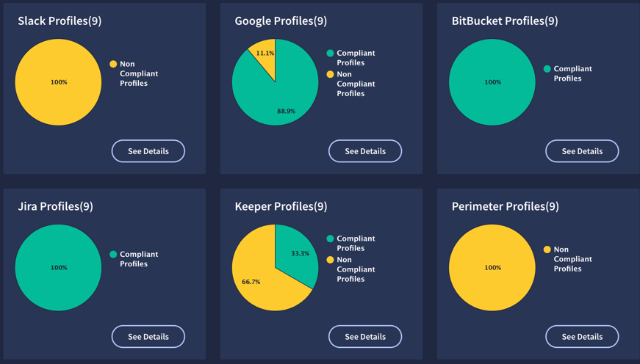Click green Compliant legend dot in Google card
The width and height of the screenshot is (640, 364).
[x=330, y=54]
